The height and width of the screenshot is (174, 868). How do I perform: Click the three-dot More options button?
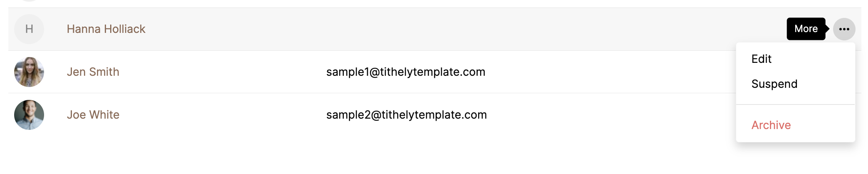tap(844, 29)
